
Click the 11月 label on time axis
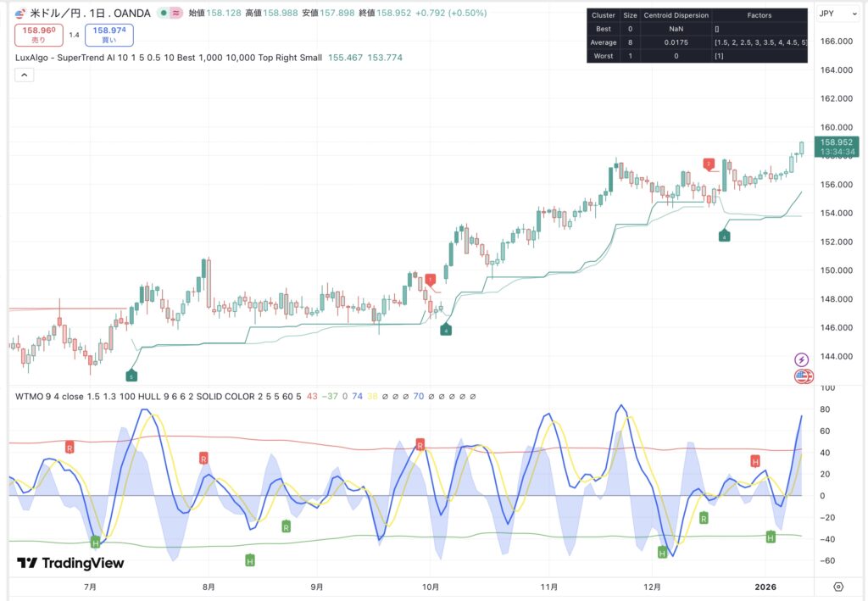coord(549,586)
